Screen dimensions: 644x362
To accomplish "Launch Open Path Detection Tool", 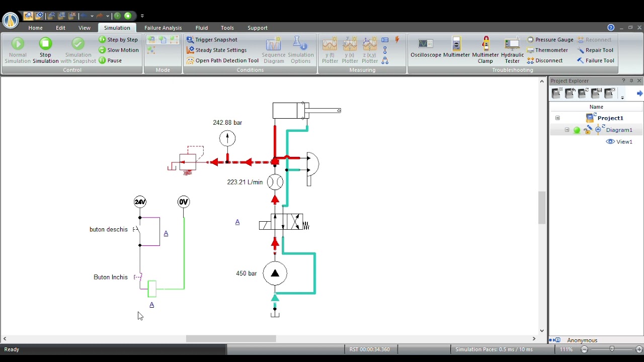I will coord(222,60).
